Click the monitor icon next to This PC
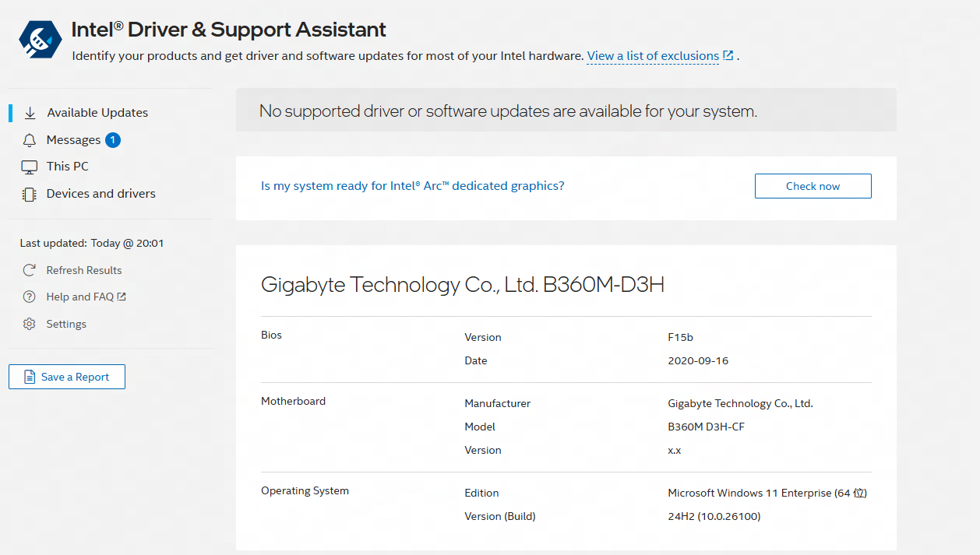The image size is (980, 555). tap(30, 167)
